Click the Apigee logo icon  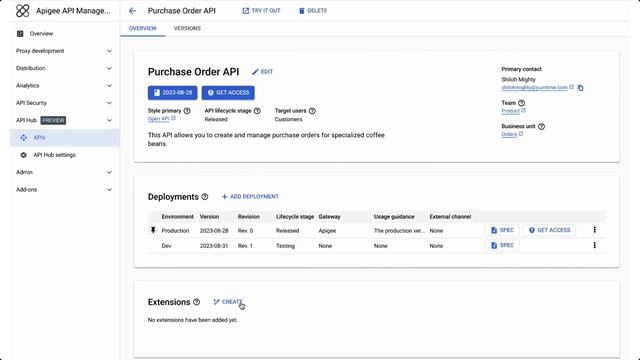pos(23,11)
